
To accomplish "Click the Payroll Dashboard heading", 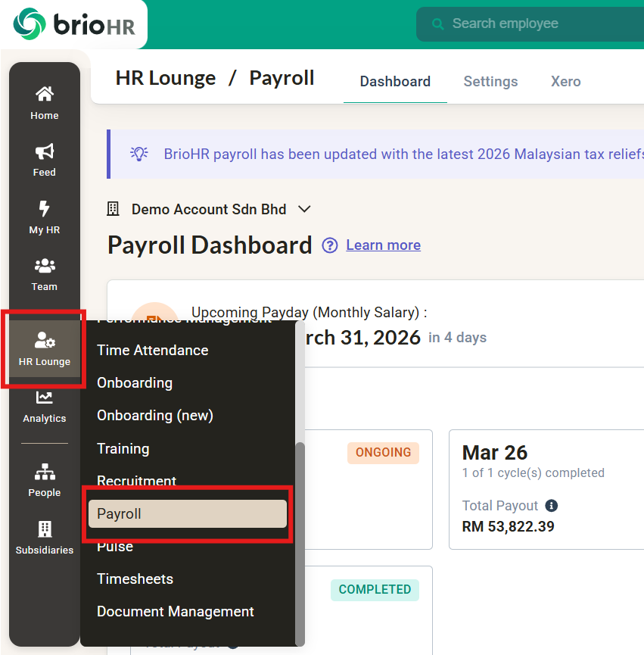I will pyautogui.click(x=210, y=245).
